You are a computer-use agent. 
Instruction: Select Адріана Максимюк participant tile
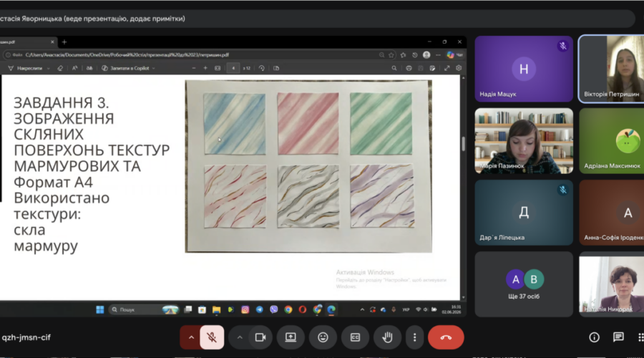click(612, 140)
